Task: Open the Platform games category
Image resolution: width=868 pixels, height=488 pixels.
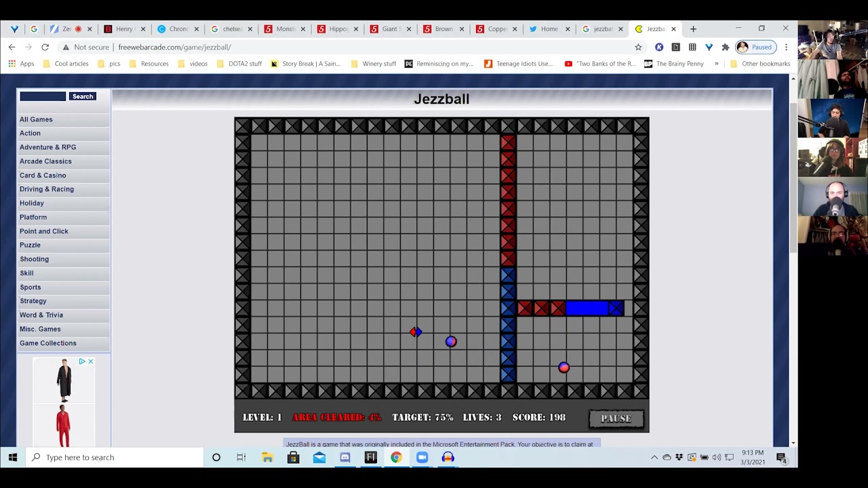Action: (x=64, y=218)
